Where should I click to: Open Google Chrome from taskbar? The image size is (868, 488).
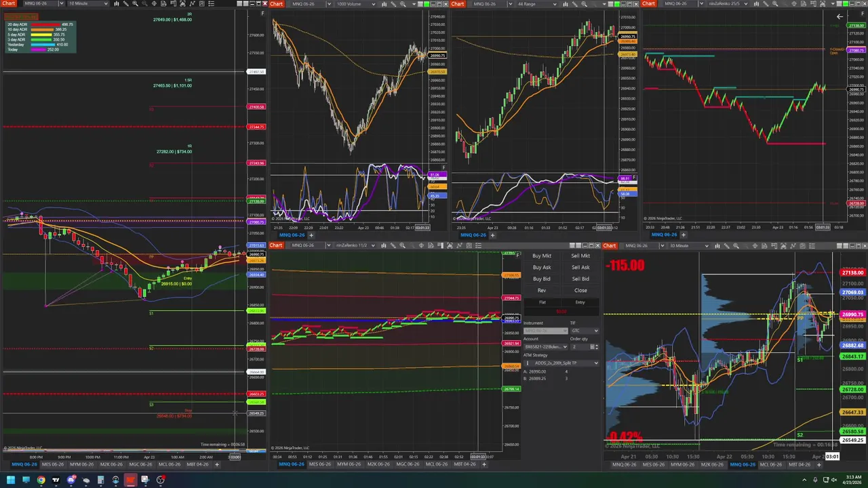point(41,480)
